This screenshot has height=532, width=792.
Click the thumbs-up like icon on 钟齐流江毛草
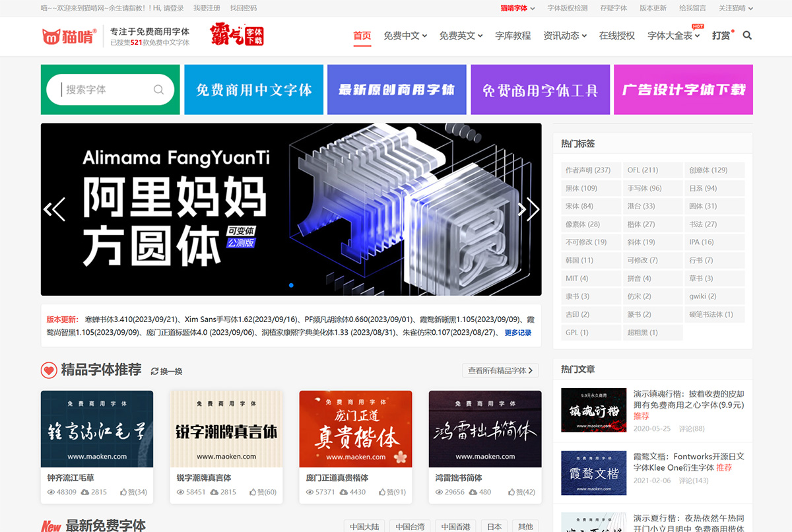pyautogui.click(x=124, y=491)
